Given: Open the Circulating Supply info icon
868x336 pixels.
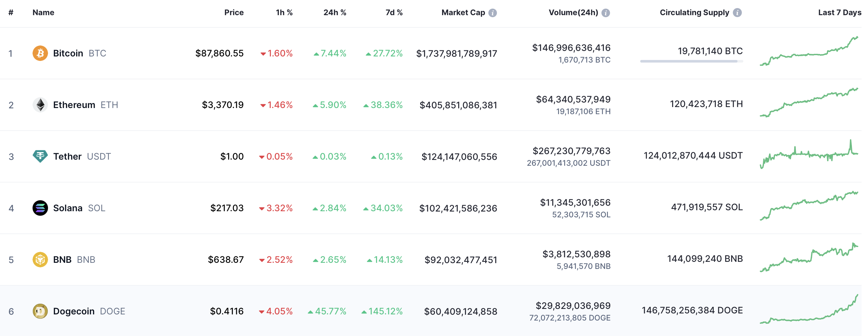Looking at the screenshot, I should pyautogui.click(x=737, y=13).
